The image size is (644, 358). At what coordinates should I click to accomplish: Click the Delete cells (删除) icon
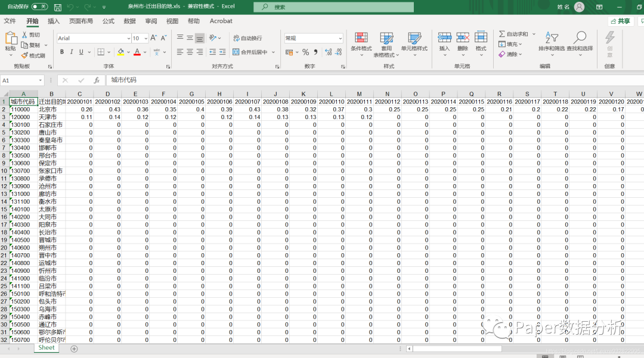pyautogui.click(x=463, y=38)
